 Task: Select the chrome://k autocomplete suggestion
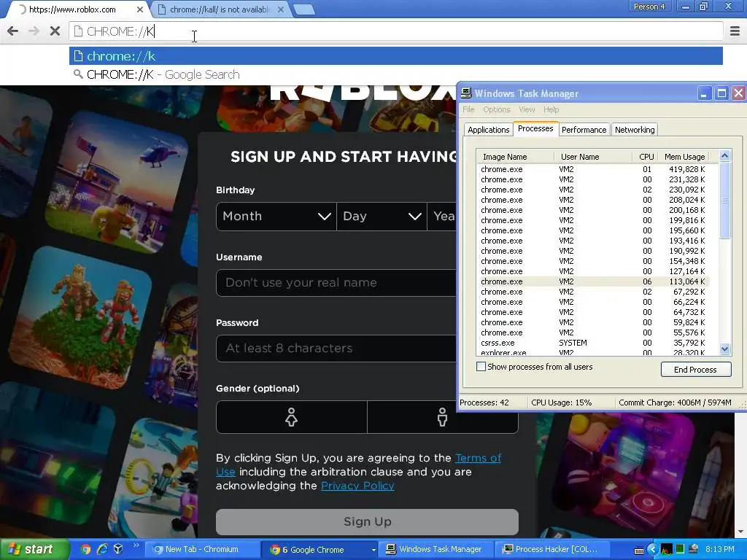click(395, 55)
